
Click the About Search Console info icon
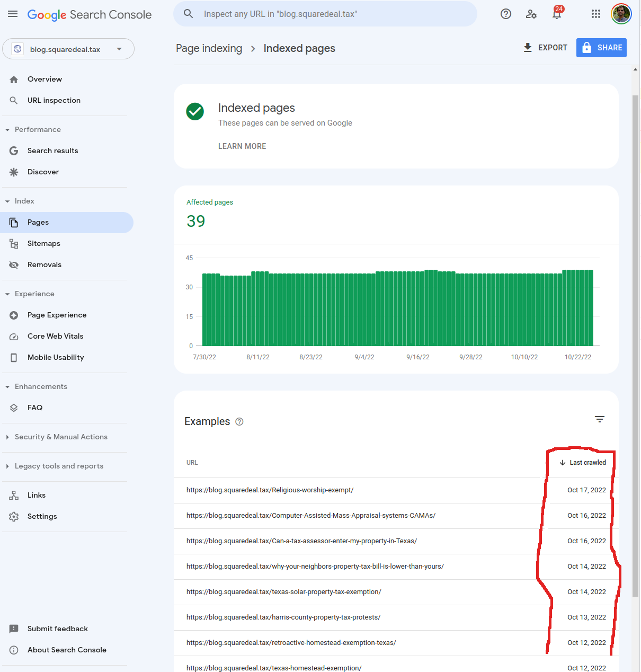point(14,650)
